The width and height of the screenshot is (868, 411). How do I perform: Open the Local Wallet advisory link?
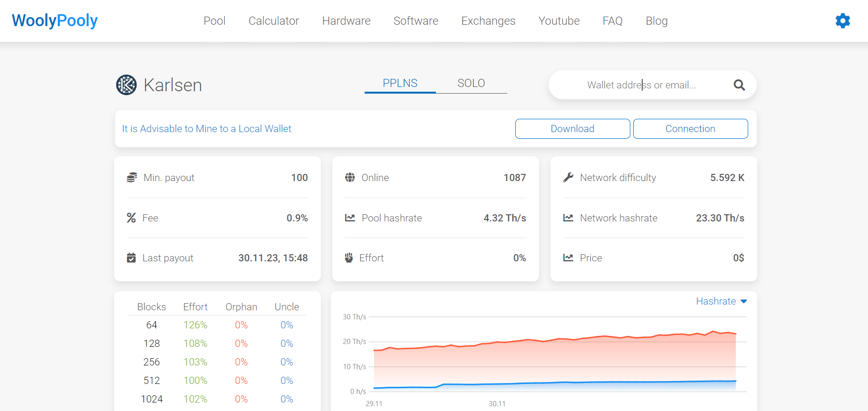207,129
